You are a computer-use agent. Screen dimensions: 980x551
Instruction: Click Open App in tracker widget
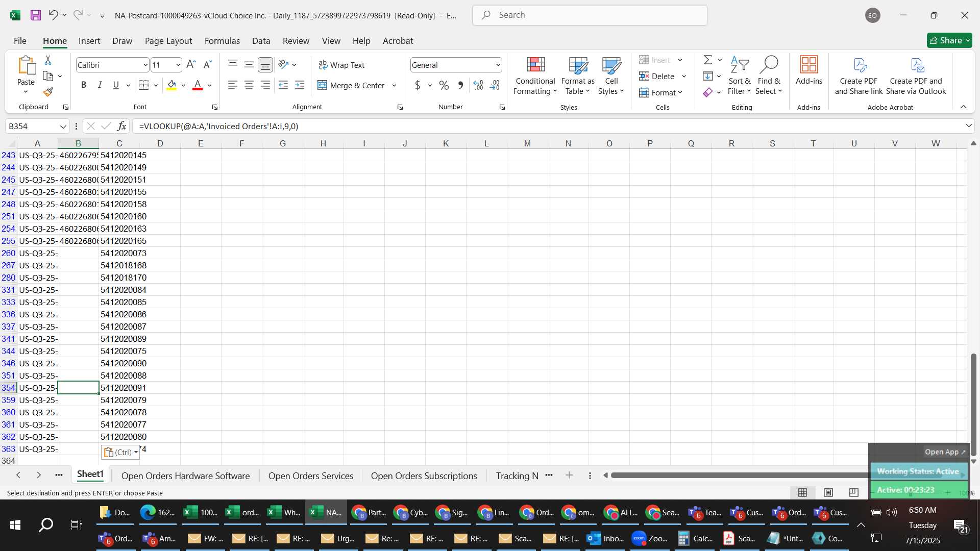tap(945, 452)
